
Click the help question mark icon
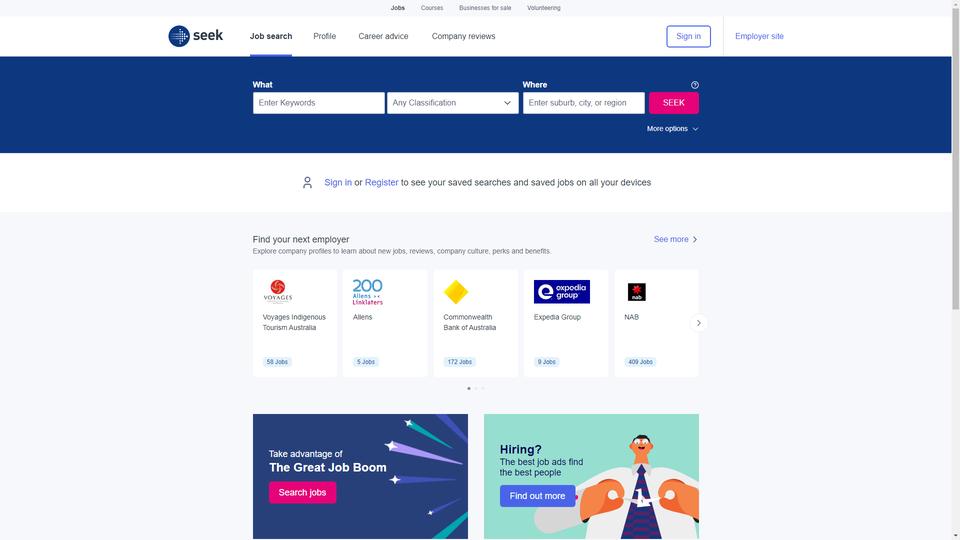(694, 85)
